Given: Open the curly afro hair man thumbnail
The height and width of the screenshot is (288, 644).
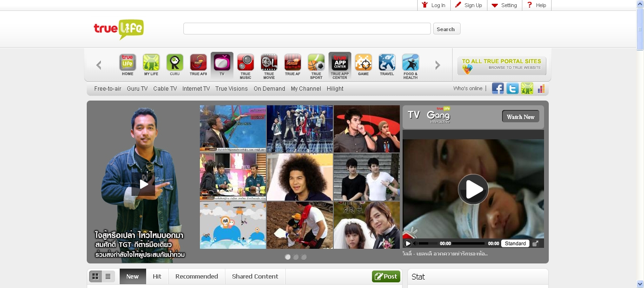Looking at the screenshot, I should [x=300, y=177].
